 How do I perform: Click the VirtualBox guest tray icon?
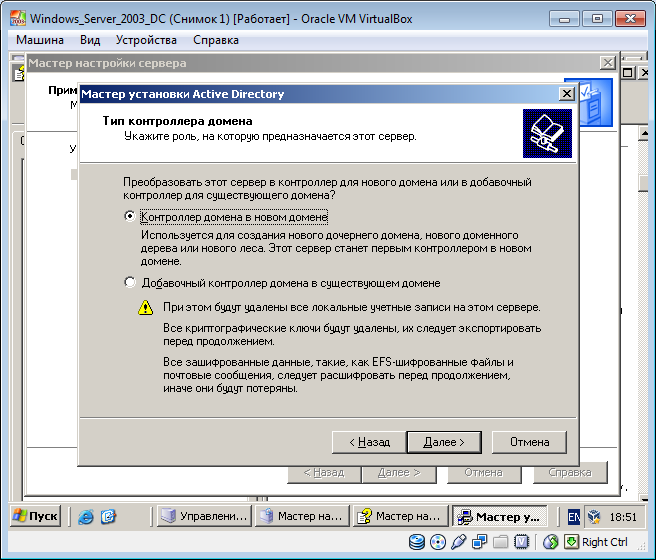pyautogui.click(x=594, y=517)
